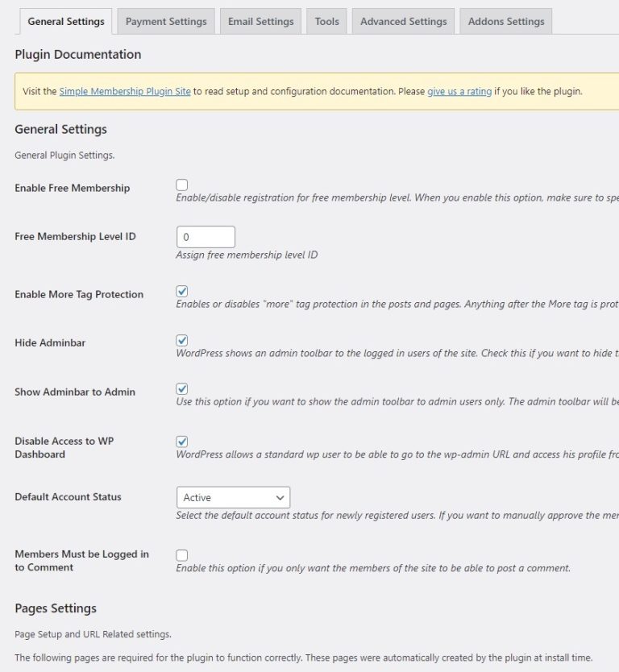Screen dimensions: 619x672
Task: Open the Email Settings tab
Action: pyautogui.click(x=260, y=21)
